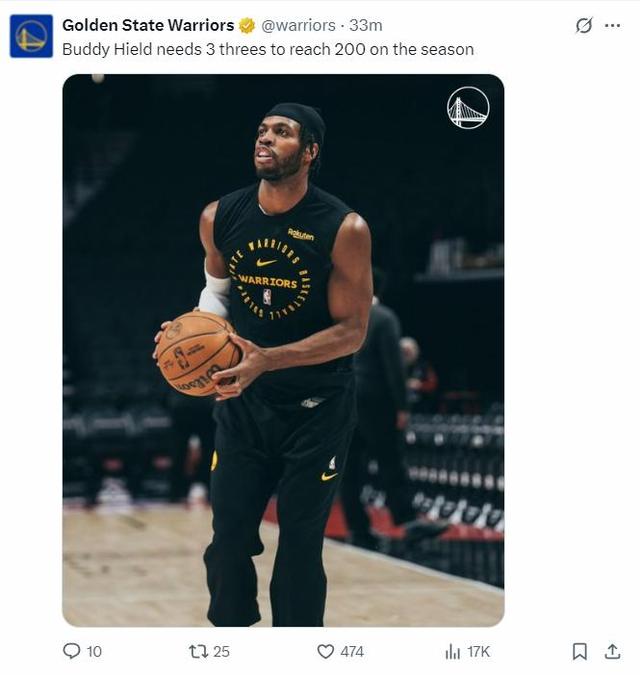Bookmark this Warriors post
This screenshot has height=675, width=640.
[x=579, y=651]
